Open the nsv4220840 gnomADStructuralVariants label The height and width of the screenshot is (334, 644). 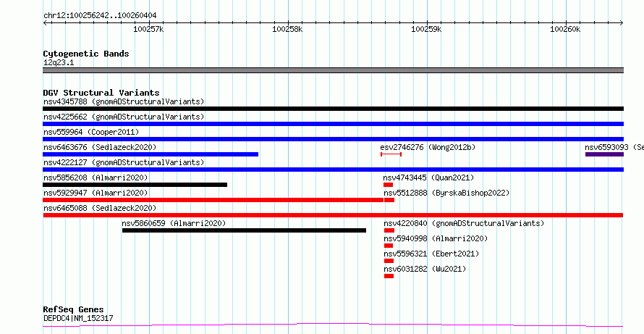[x=464, y=223]
